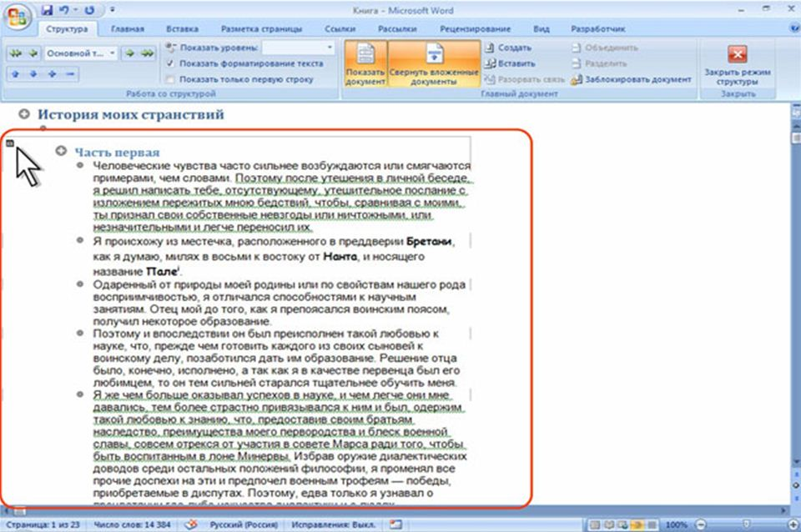
Task: Select bullet of paragraph 'Поэтому и впоследствии'
Action: [80, 333]
